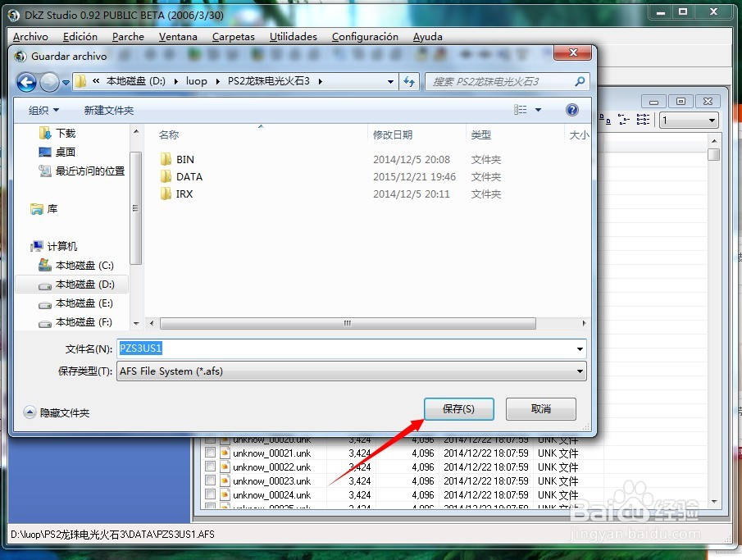Open 本地磁盘 (C:) in the sidebar
Viewport: 742px width, 560px height.
pyautogui.click(x=76, y=265)
